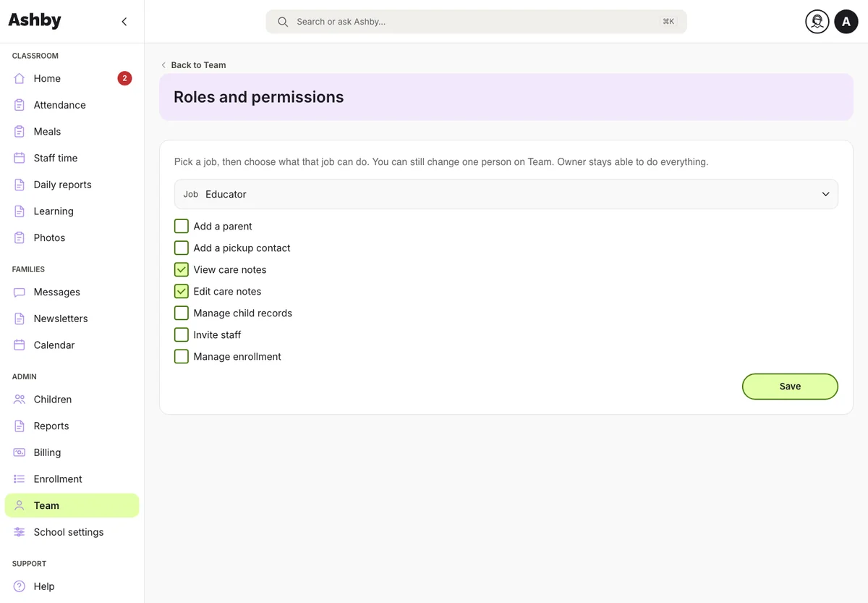Open the Enrollment admin page
Screen dimensions: 868x603
pos(72,479)
